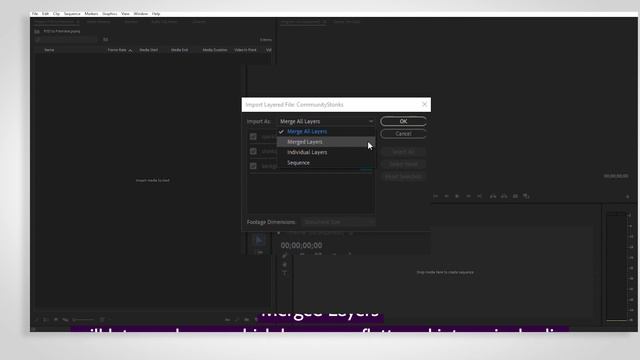This screenshot has height=360, width=640.
Task: Step forward one frame in Program monitor
Action: click(469, 196)
